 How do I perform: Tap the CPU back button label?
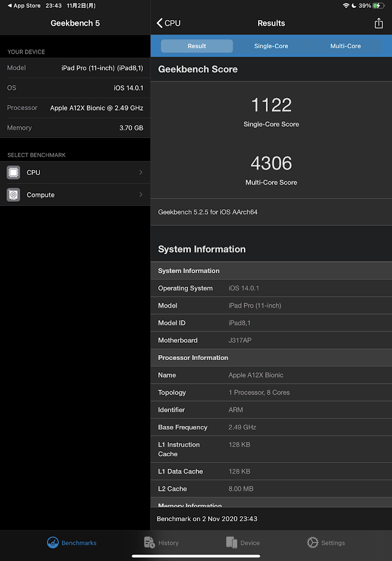click(x=173, y=23)
